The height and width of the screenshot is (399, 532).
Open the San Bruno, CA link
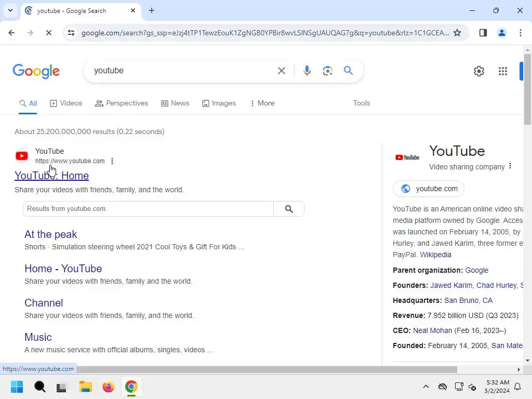pos(468,301)
